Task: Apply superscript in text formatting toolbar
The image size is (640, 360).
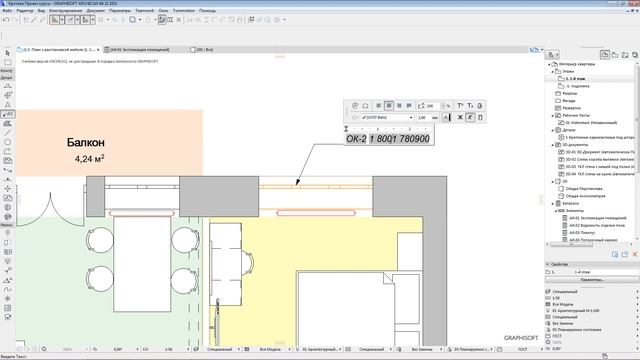Action: (x=460, y=106)
